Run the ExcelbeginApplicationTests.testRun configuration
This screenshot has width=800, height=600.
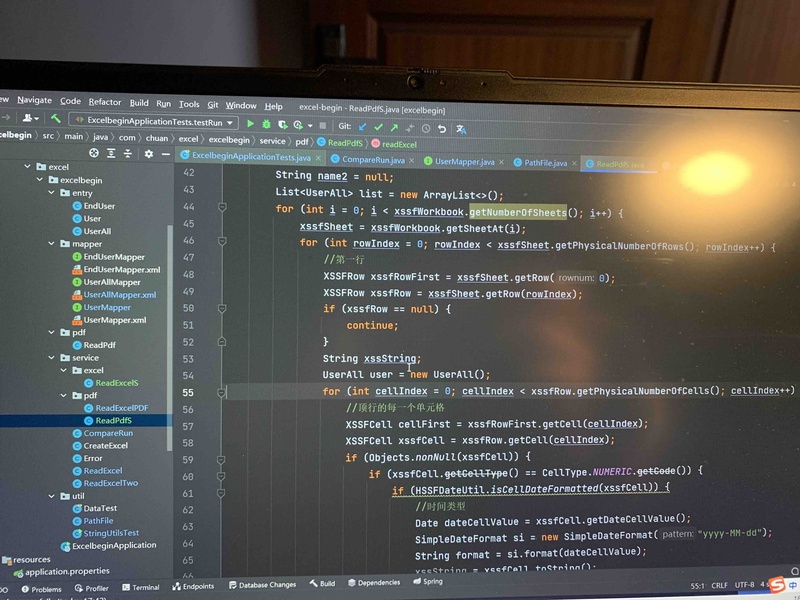250,123
